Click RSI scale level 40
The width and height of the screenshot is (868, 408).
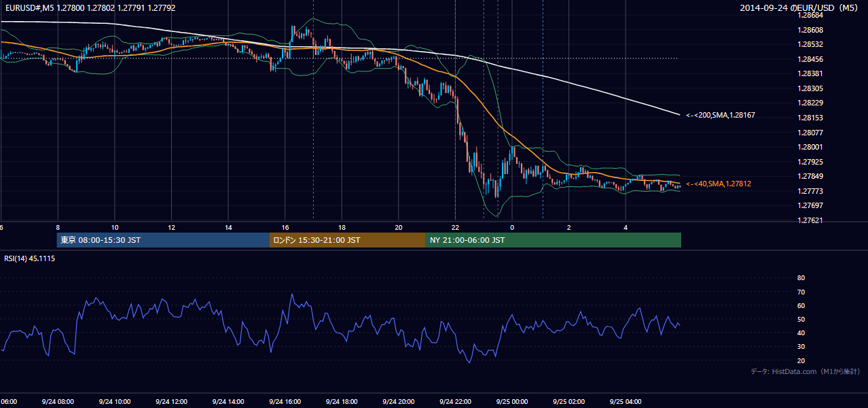click(801, 333)
